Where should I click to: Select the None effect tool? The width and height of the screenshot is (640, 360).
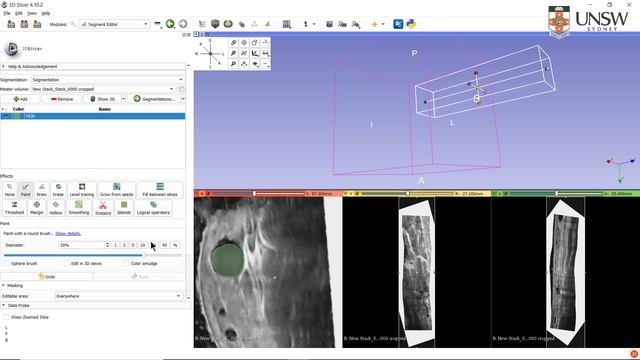[x=9, y=190]
